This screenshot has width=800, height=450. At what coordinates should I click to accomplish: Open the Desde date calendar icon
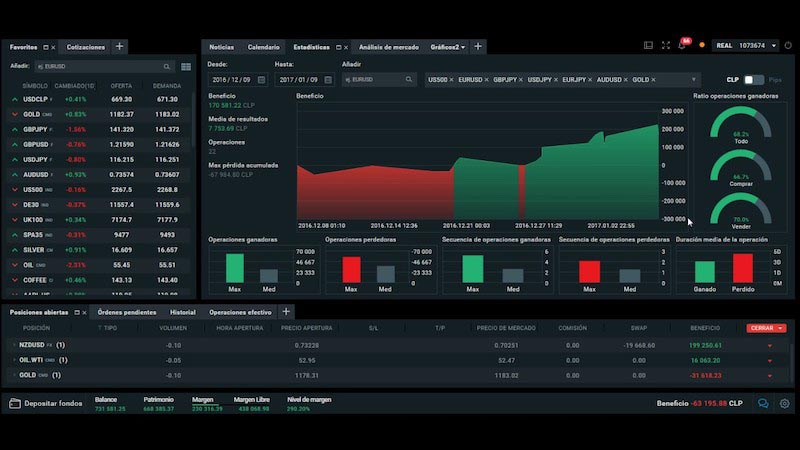[261, 80]
